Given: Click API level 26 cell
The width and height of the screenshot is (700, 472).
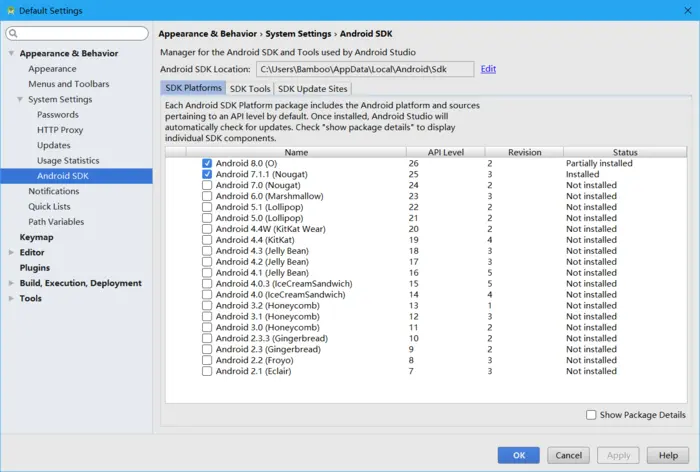Looking at the screenshot, I should tap(413, 163).
